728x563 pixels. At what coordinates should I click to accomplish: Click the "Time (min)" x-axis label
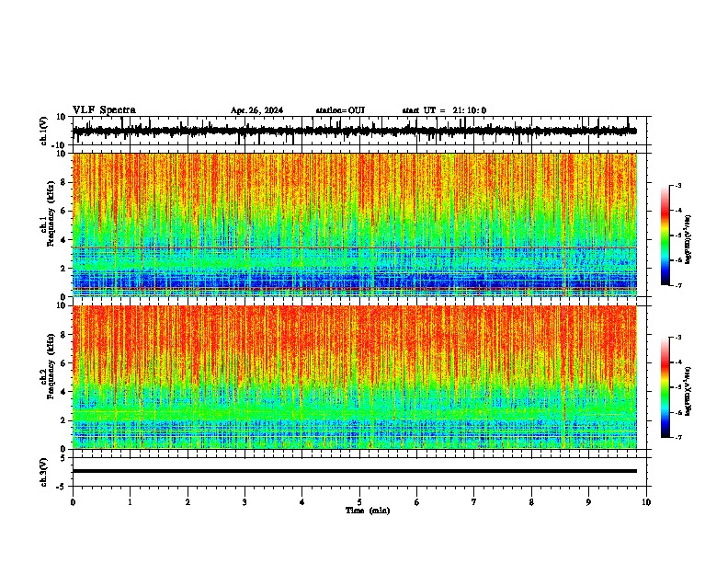tap(368, 511)
